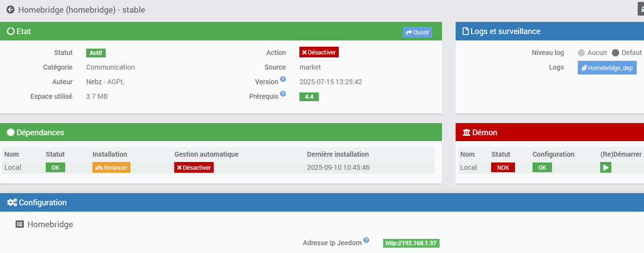The image size is (644, 253).
Task: Click the Logs et surveillance file icon
Action: pos(465,31)
